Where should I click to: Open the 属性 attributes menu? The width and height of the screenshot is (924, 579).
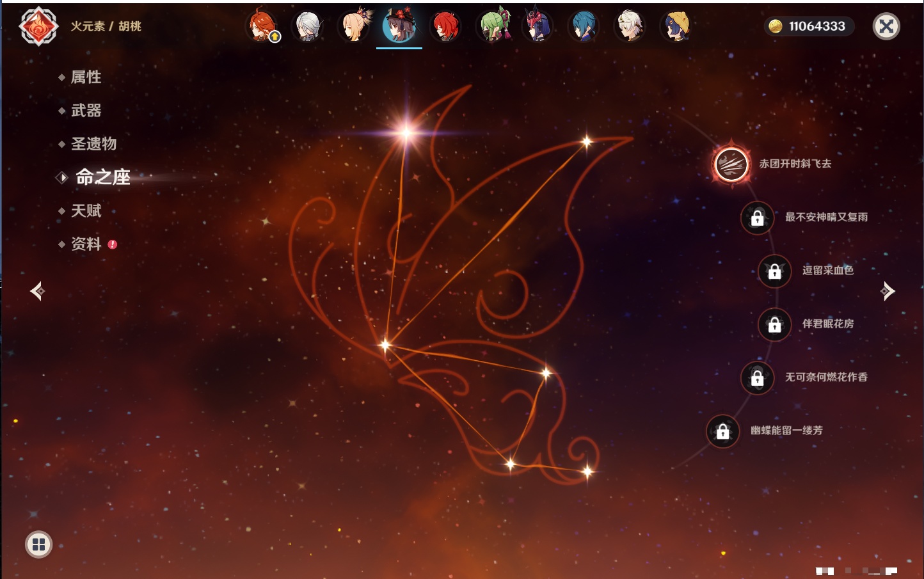86,77
